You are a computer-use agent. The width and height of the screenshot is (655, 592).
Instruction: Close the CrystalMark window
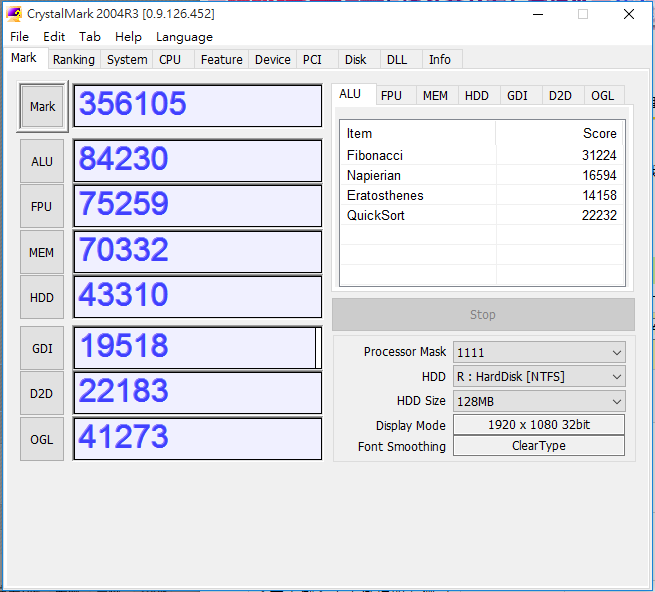tap(629, 14)
